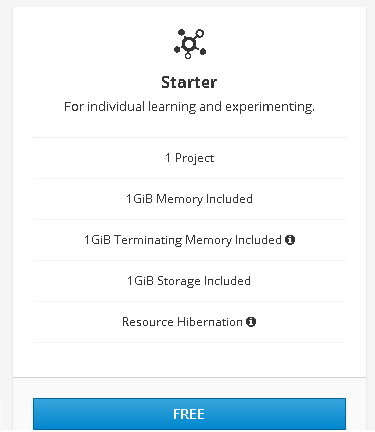Image resolution: width=375 pixels, height=432 pixels.
Task: Select the 1GiB Memory Included row
Action: 189,199
